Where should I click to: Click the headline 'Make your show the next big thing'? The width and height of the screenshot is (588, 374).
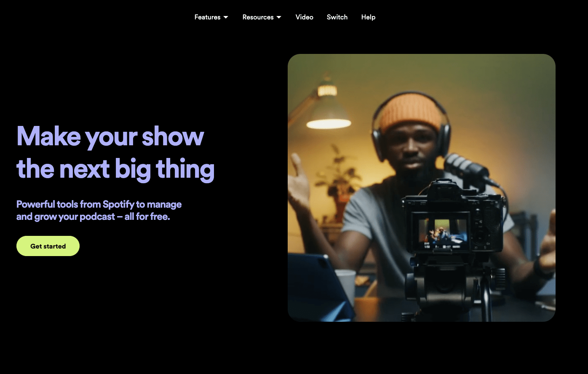(115, 152)
